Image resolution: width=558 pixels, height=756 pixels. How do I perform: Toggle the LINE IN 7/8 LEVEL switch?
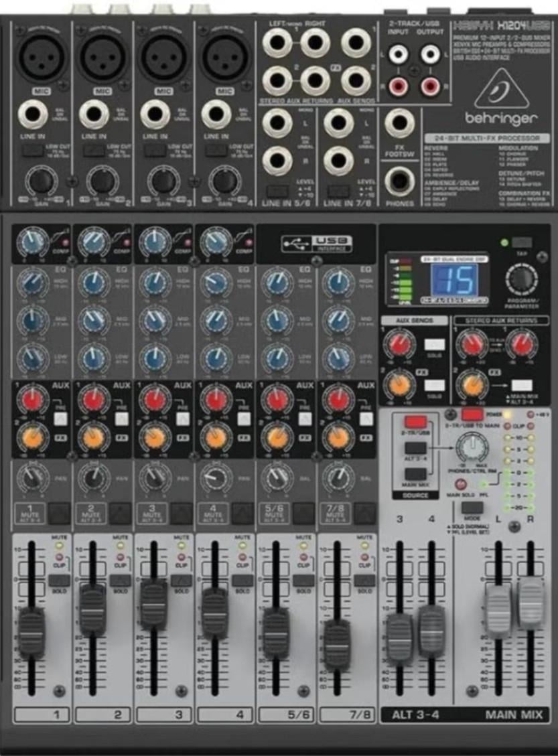(x=338, y=191)
